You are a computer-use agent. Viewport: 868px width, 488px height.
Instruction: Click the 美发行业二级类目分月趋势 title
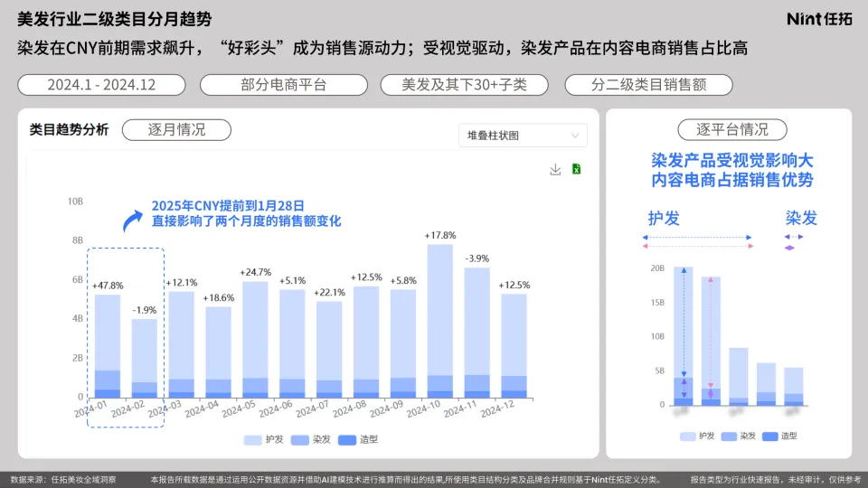pos(115,19)
